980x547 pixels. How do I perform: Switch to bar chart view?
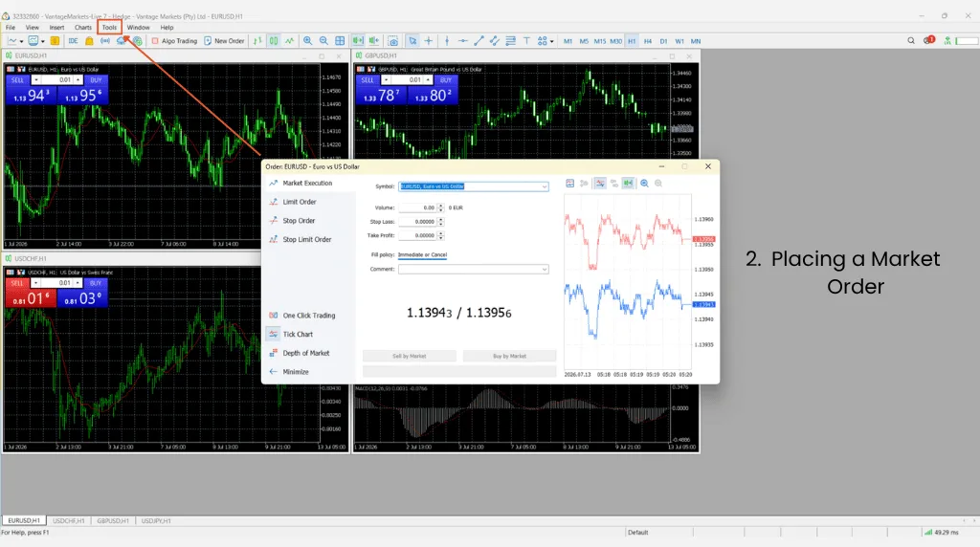(257, 41)
